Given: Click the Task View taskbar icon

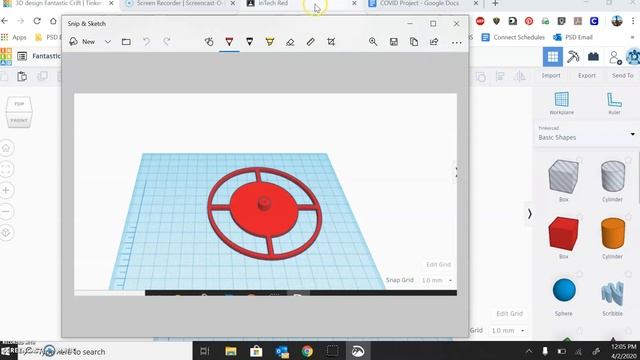Looking at the screenshot, I should [205, 351].
